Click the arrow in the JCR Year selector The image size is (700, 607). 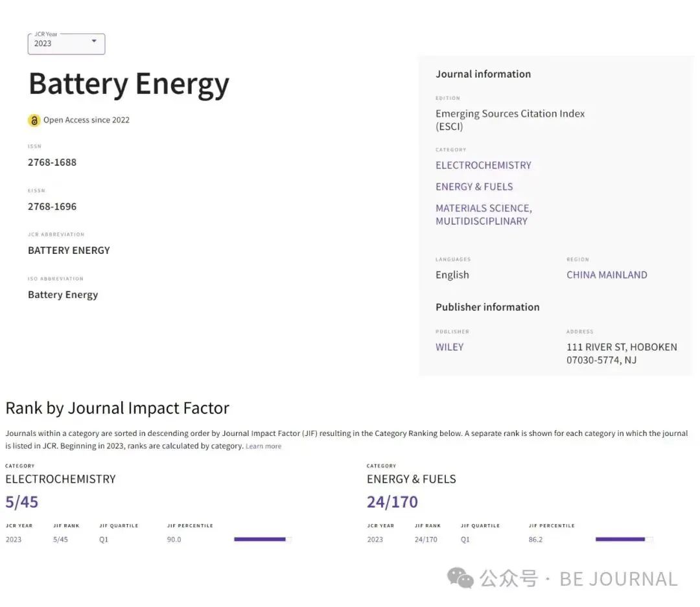[x=94, y=41]
